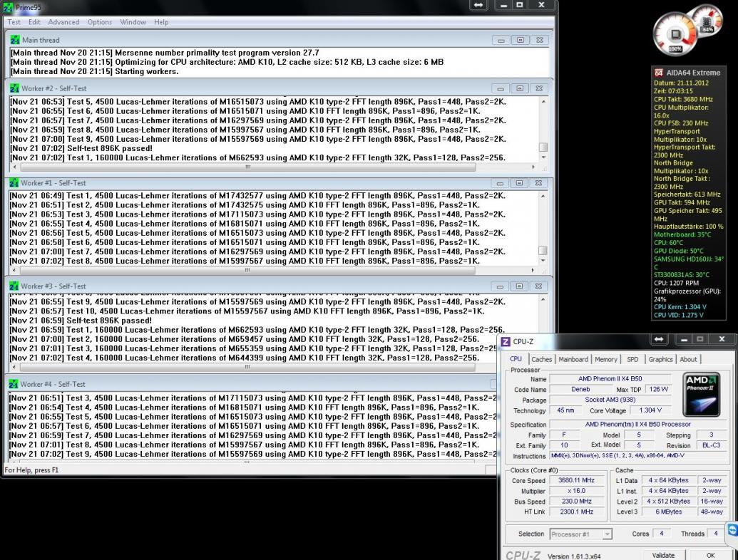Switch to the Memory tab in CPU-Z
This screenshot has height=560, width=738.
(x=606, y=359)
